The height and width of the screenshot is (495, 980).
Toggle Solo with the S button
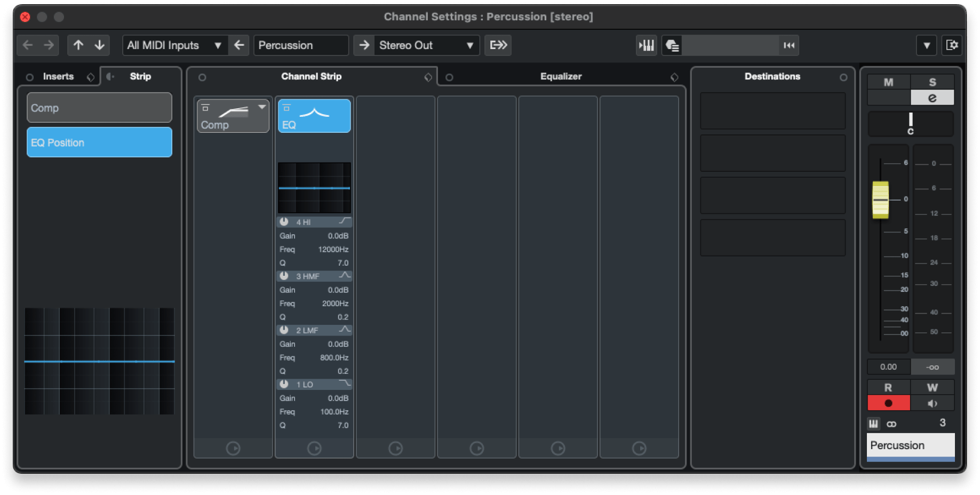[x=932, y=82]
